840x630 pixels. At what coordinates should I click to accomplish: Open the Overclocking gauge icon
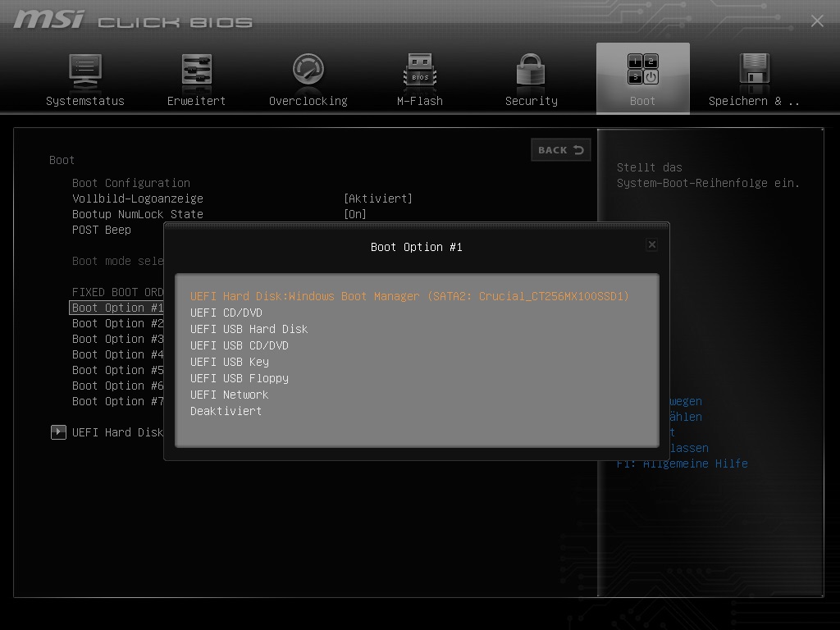308,69
